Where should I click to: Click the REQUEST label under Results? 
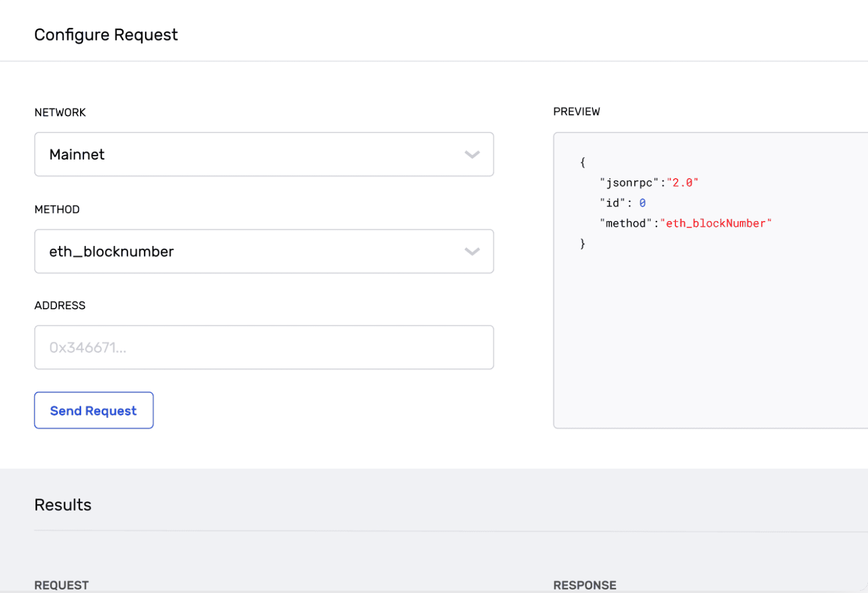[x=62, y=585]
